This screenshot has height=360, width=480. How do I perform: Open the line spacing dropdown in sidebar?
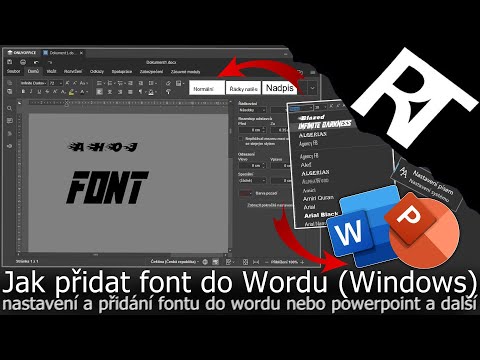(x=252, y=110)
